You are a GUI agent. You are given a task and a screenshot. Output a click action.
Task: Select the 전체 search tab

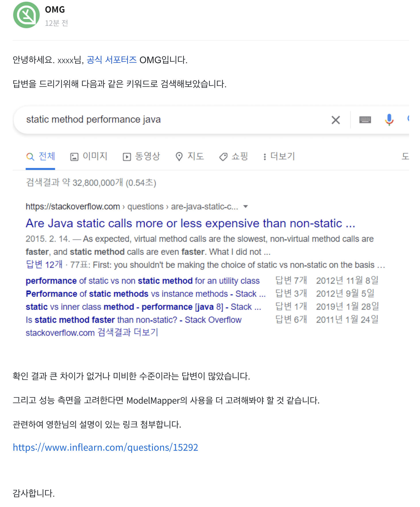click(x=41, y=156)
